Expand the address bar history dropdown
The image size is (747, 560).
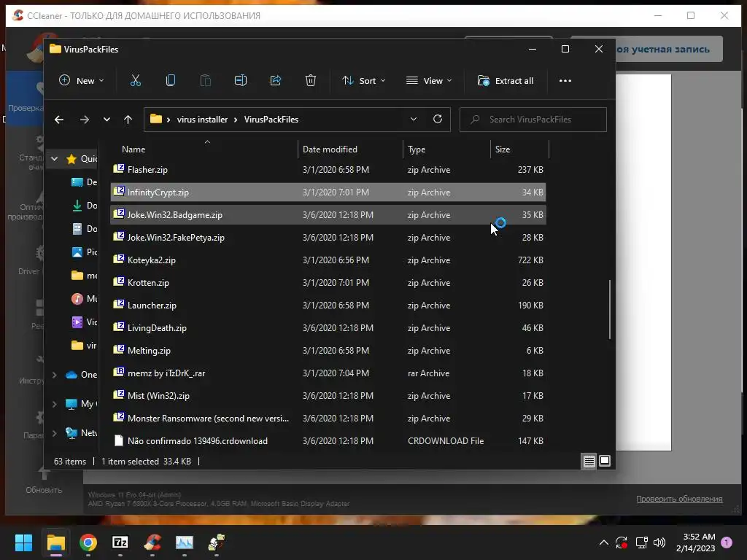click(x=414, y=119)
